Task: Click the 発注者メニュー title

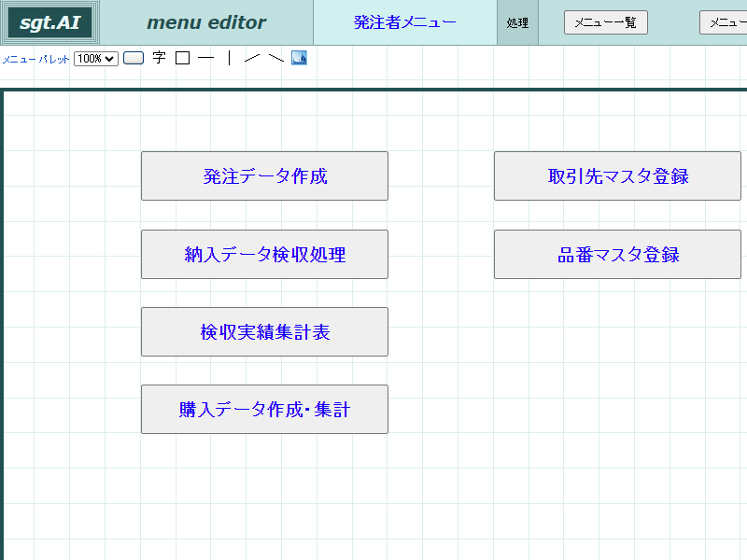Action: point(405,22)
